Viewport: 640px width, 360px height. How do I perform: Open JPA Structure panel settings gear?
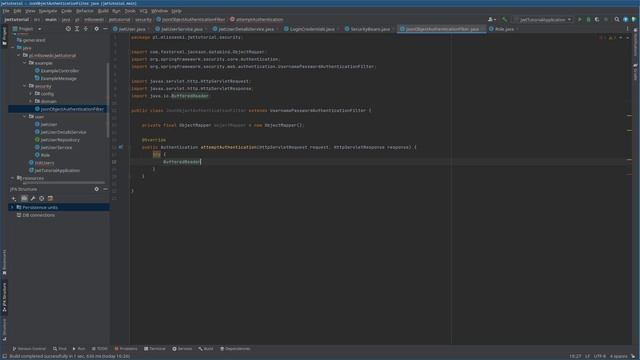click(x=96, y=189)
